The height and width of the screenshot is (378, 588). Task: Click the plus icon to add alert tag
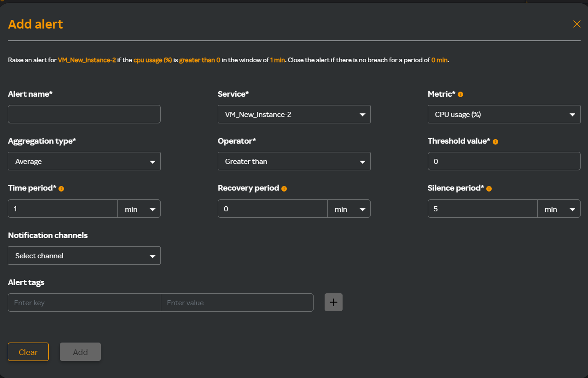[x=333, y=302]
